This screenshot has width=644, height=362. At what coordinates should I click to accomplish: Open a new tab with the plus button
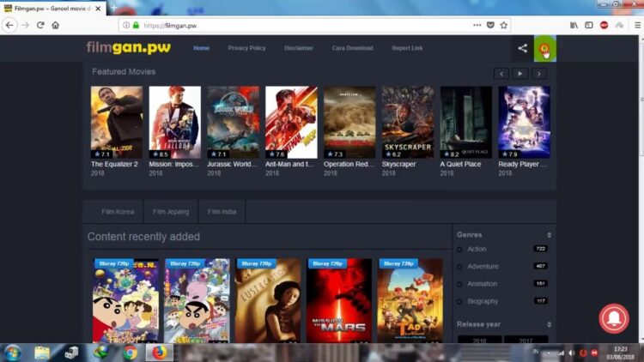[113, 8]
